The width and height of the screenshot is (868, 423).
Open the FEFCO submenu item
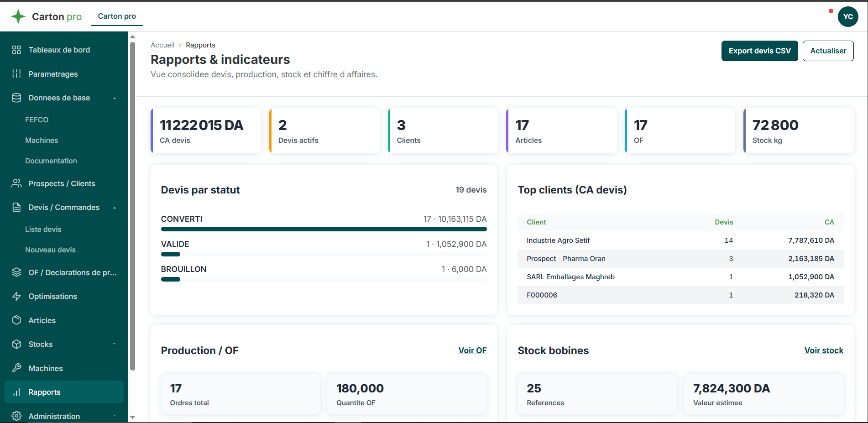(37, 120)
